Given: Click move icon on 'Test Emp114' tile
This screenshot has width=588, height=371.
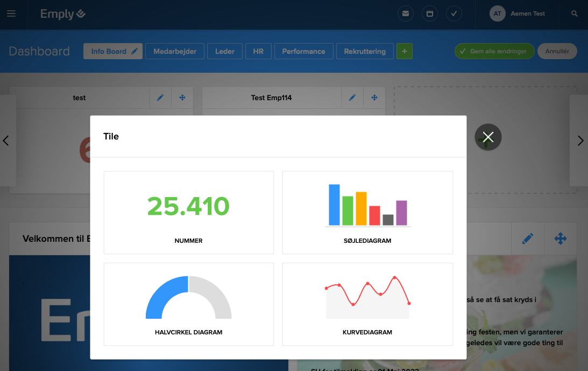Looking at the screenshot, I should click(374, 98).
